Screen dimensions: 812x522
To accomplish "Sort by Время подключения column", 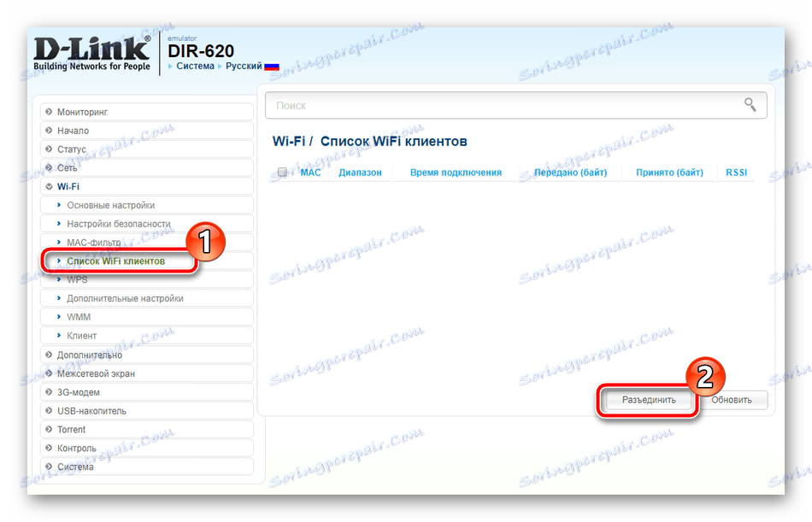I will click(456, 173).
